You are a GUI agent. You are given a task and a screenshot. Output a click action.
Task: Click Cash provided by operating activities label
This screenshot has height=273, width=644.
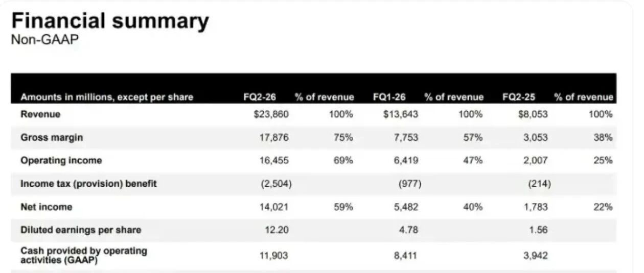coord(84,255)
